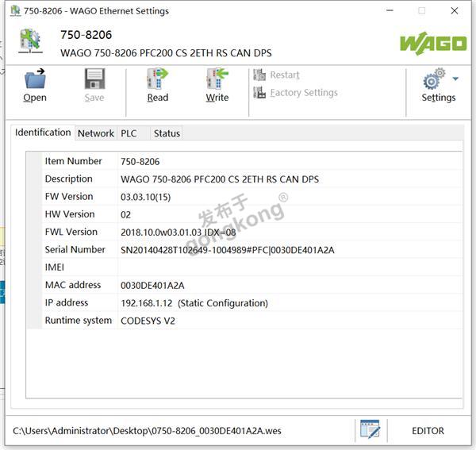
Task: Click the empty IMEI value cell
Action: pyautogui.click(x=290, y=267)
